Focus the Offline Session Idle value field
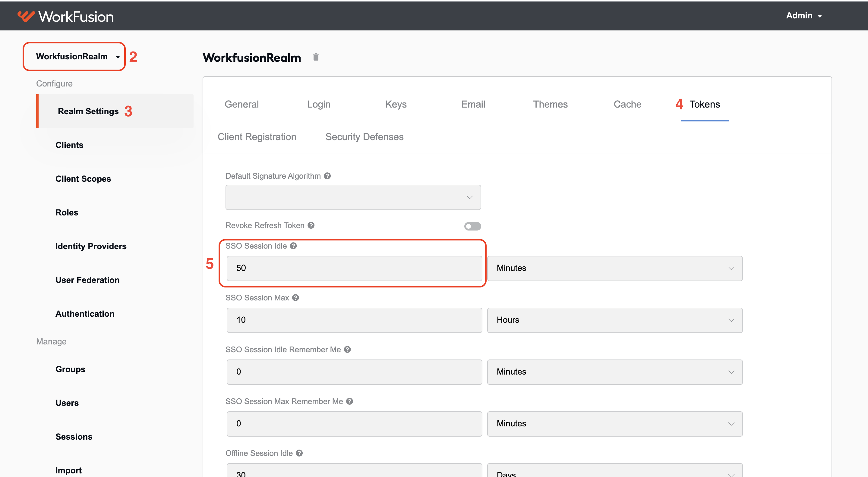868x477 pixels. tap(354, 470)
